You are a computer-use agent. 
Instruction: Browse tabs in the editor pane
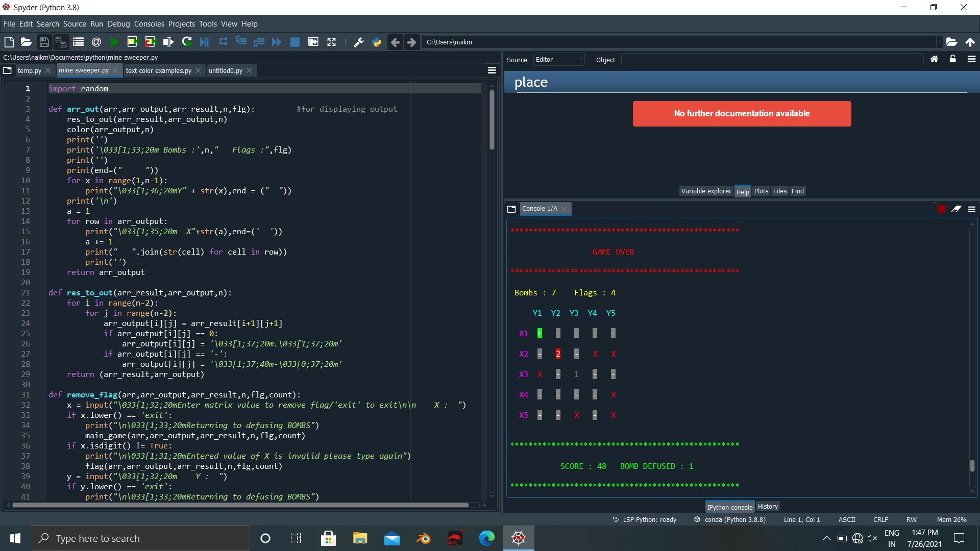click(x=7, y=70)
